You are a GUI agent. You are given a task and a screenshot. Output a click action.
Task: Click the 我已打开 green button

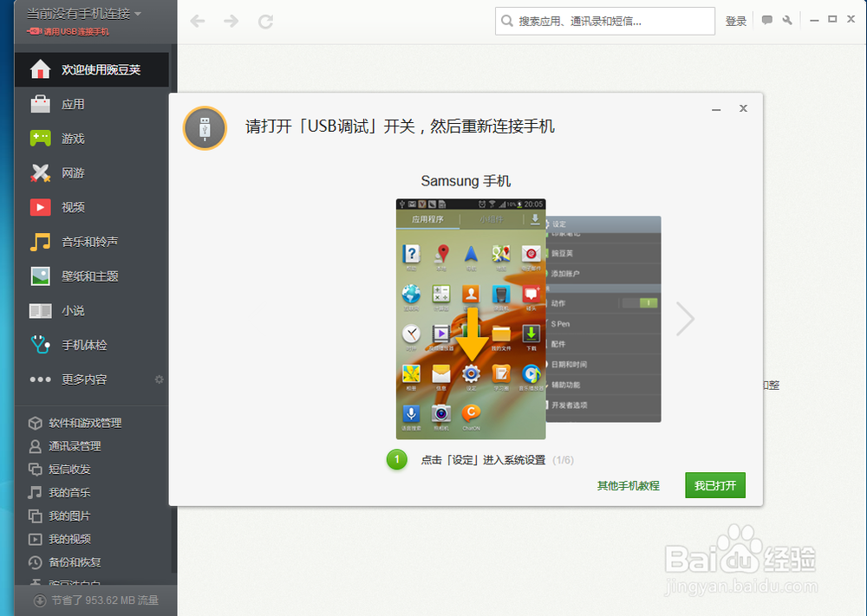click(715, 485)
